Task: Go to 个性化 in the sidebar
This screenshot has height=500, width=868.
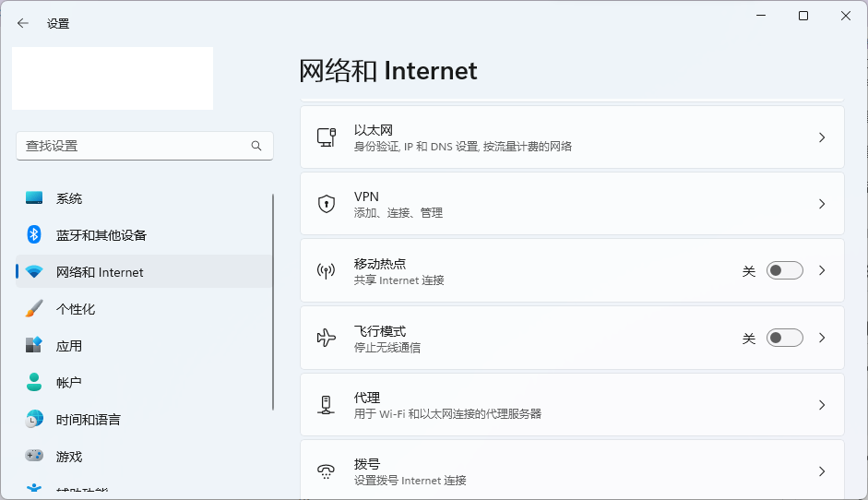Action: (143, 309)
